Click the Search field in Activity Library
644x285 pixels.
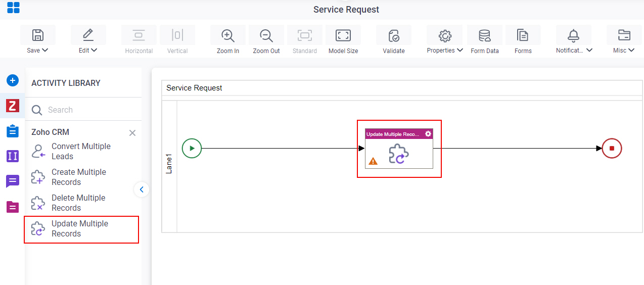point(83,110)
